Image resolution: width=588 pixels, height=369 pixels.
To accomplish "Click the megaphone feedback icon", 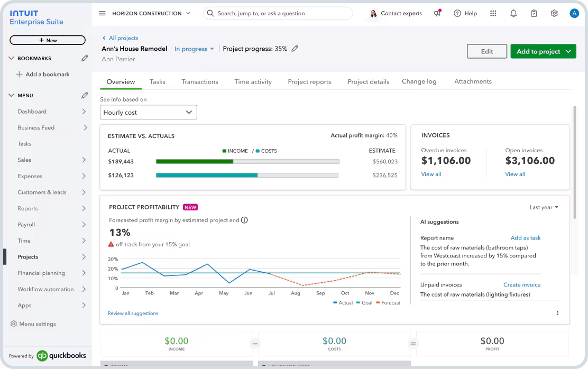I will click(x=437, y=13).
